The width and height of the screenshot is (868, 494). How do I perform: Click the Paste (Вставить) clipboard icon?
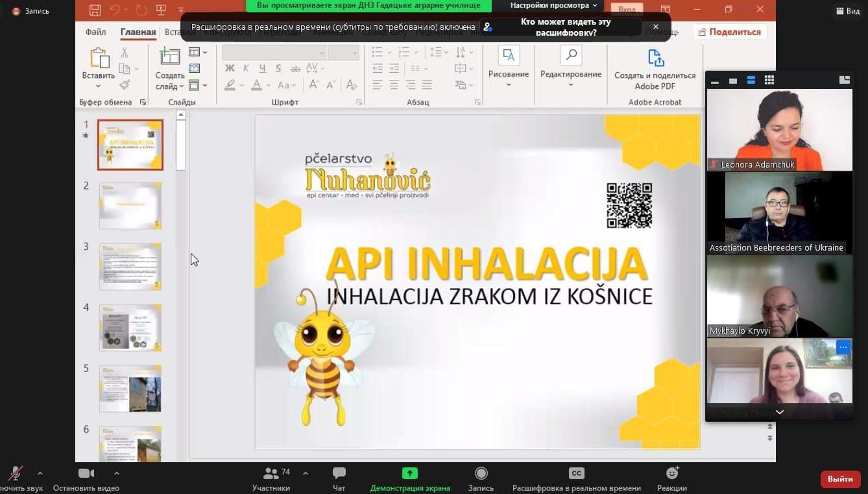pos(99,58)
